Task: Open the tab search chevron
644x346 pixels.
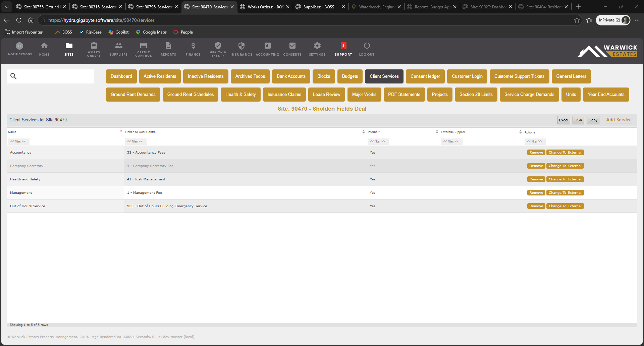Action: pyautogui.click(x=7, y=7)
